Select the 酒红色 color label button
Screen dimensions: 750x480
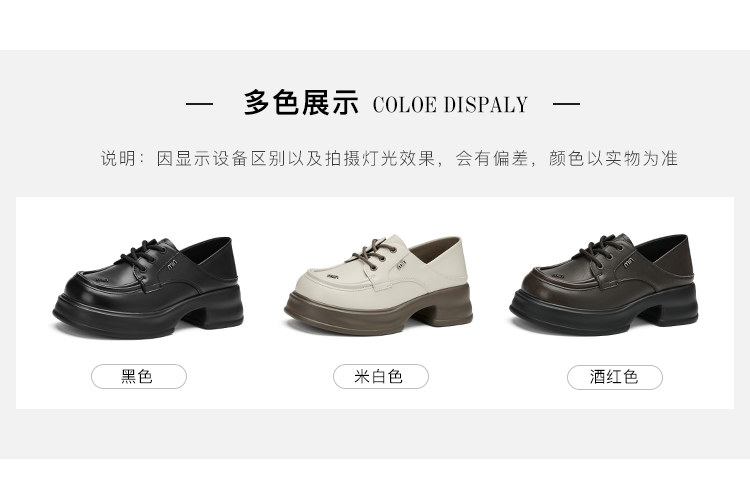point(615,377)
